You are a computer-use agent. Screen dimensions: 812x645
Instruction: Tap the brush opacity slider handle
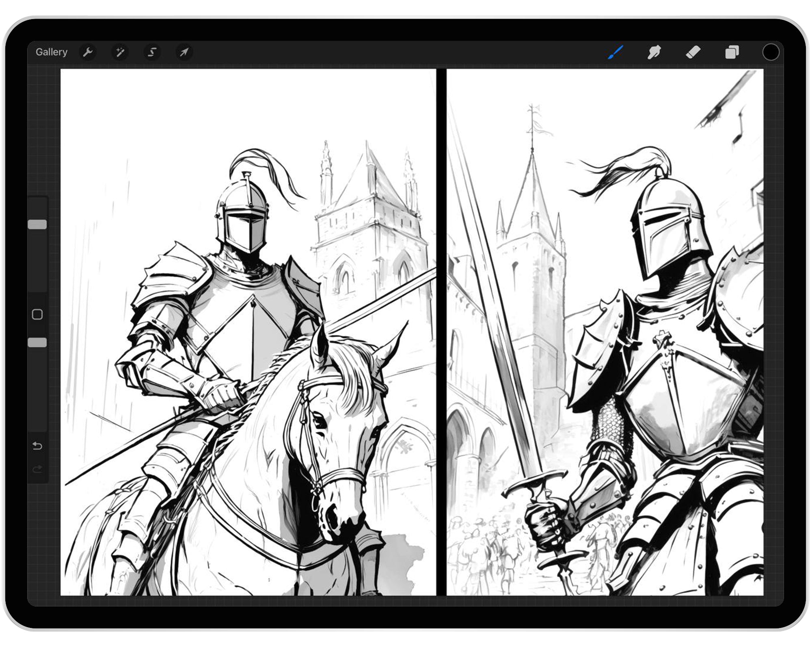tap(39, 342)
